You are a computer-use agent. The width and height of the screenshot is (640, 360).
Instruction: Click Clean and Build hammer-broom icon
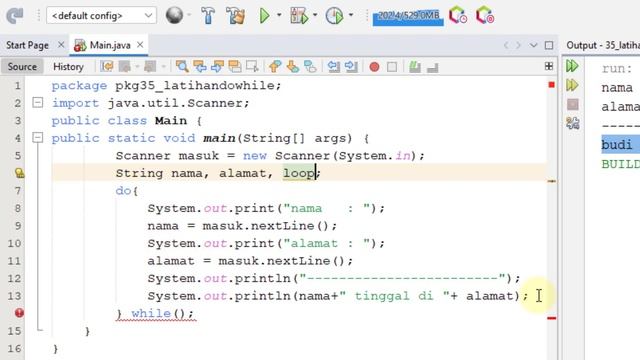[236, 16]
